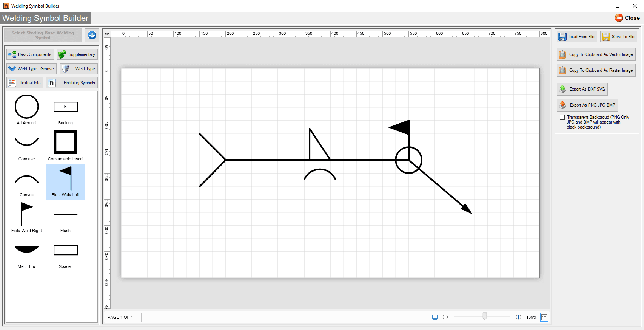Click the dip ruler unit box
The height and width of the screenshot is (330, 644).
pyautogui.click(x=107, y=34)
